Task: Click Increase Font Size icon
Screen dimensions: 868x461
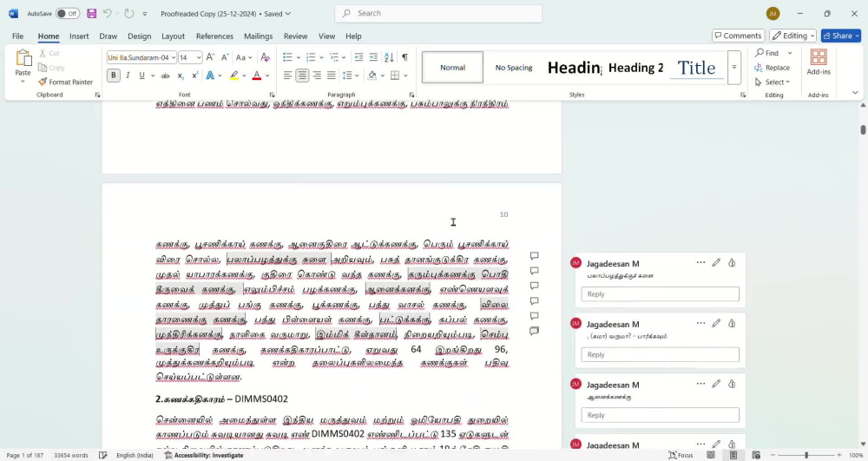Action: [210, 57]
